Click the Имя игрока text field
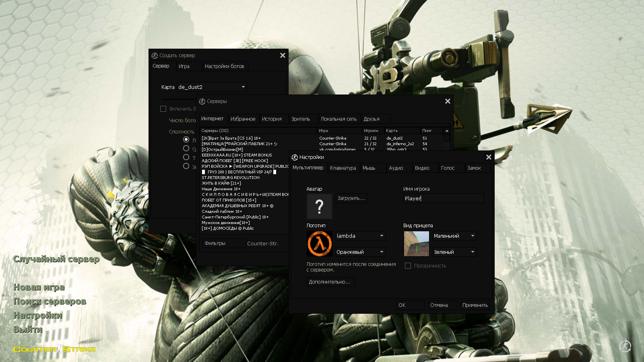The width and height of the screenshot is (644, 362). (444, 198)
